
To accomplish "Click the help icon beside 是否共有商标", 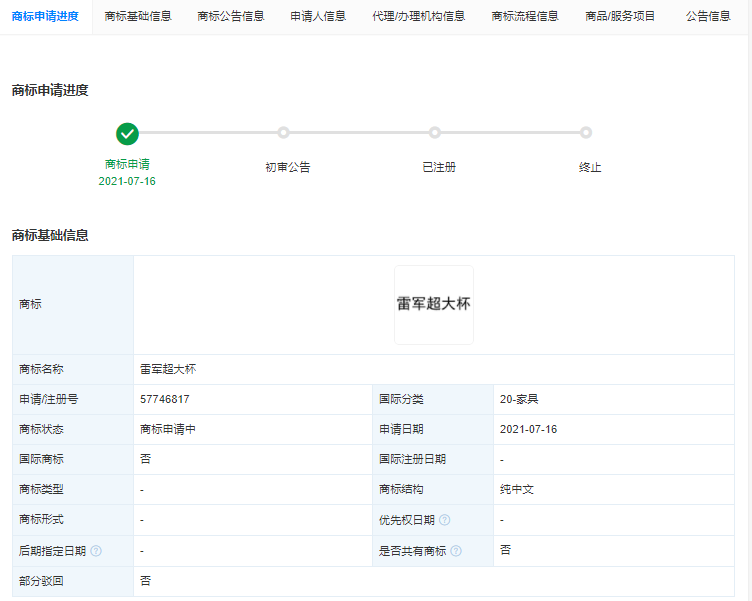I will click(x=456, y=551).
